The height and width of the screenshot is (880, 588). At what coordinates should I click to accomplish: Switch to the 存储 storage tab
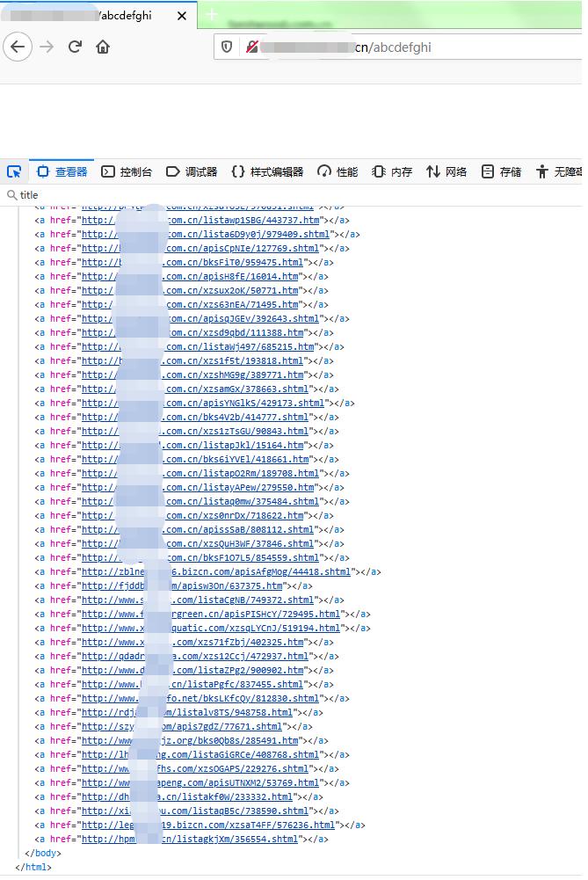click(501, 171)
